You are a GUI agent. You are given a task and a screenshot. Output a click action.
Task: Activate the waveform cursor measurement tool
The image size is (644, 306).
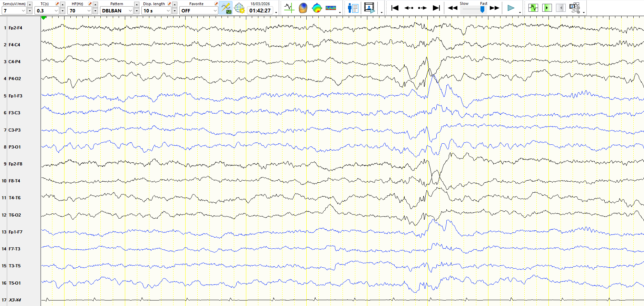(x=289, y=8)
